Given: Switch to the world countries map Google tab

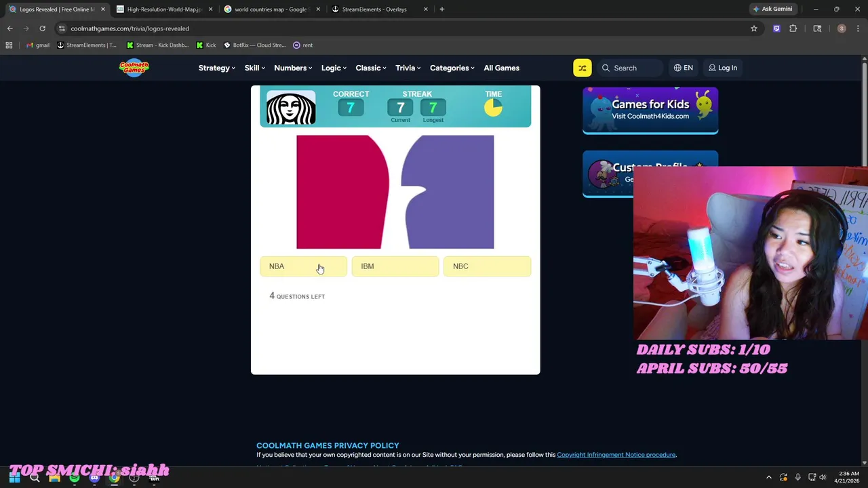Looking at the screenshot, I should pyautogui.click(x=271, y=9).
